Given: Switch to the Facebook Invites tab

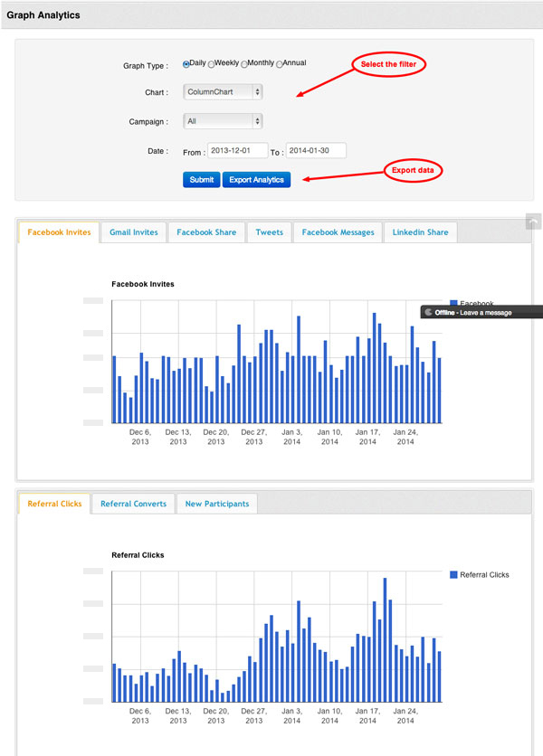Looking at the screenshot, I should (x=59, y=232).
